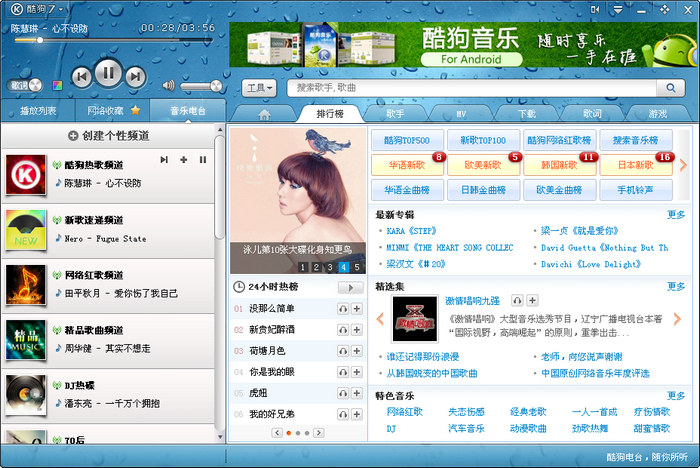The width and height of the screenshot is (700, 468).
Task: Open 更多 link beside 最新专辑
Action: [676, 215]
